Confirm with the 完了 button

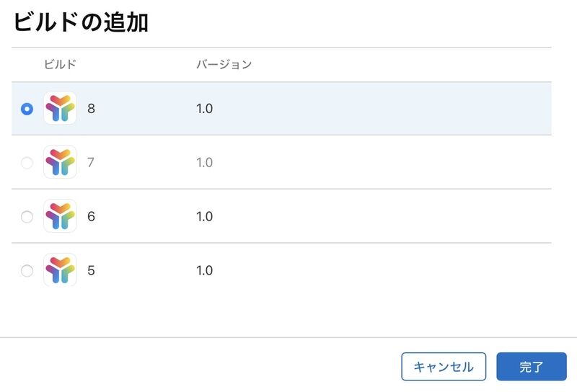pos(532,367)
